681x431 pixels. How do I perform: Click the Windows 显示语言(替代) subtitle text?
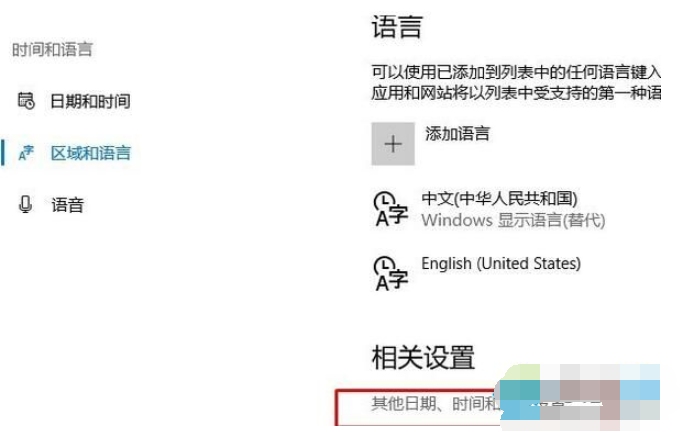click(x=512, y=220)
